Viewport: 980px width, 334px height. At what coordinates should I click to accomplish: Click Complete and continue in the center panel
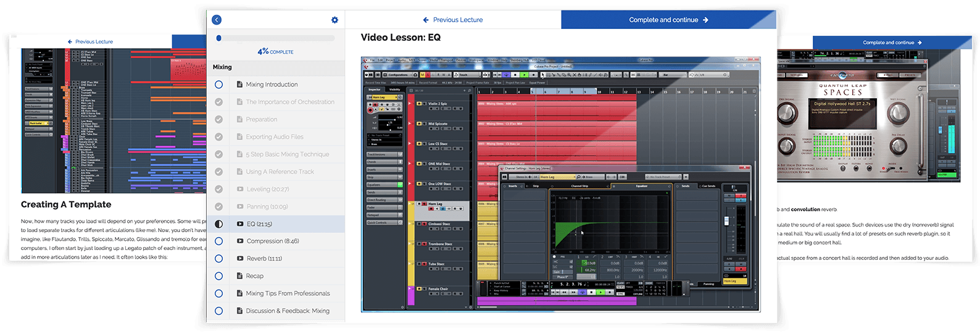668,20
